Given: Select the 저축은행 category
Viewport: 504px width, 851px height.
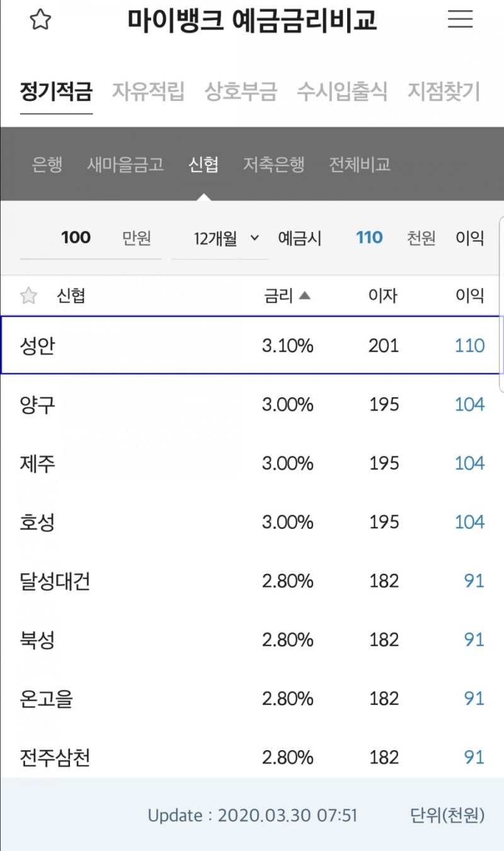Looking at the screenshot, I should (273, 164).
